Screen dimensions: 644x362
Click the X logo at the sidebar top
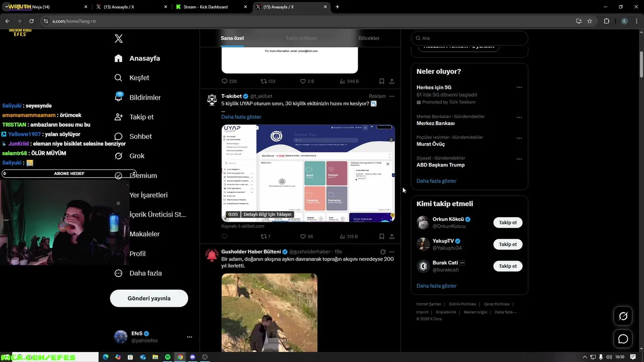tap(118, 39)
